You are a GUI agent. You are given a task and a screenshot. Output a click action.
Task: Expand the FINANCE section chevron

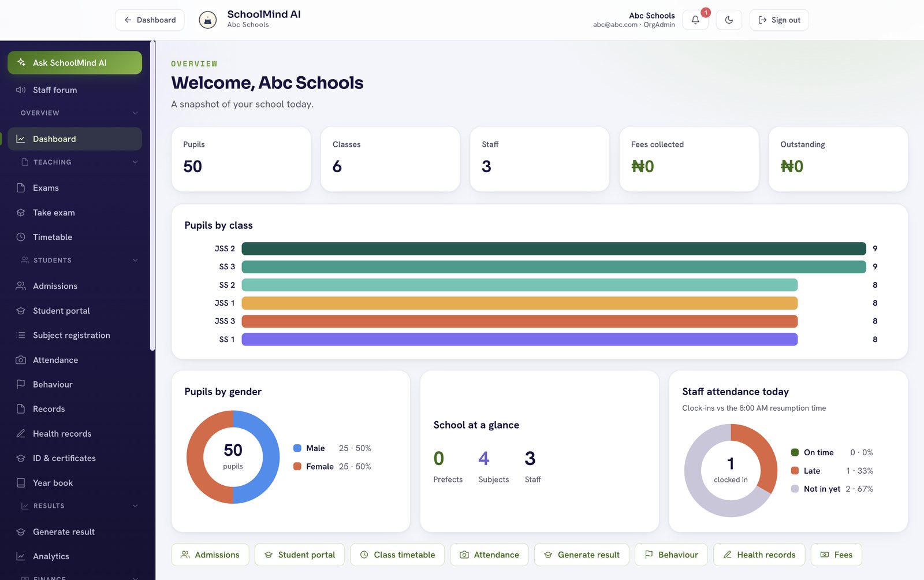pyautogui.click(x=135, y=578)
